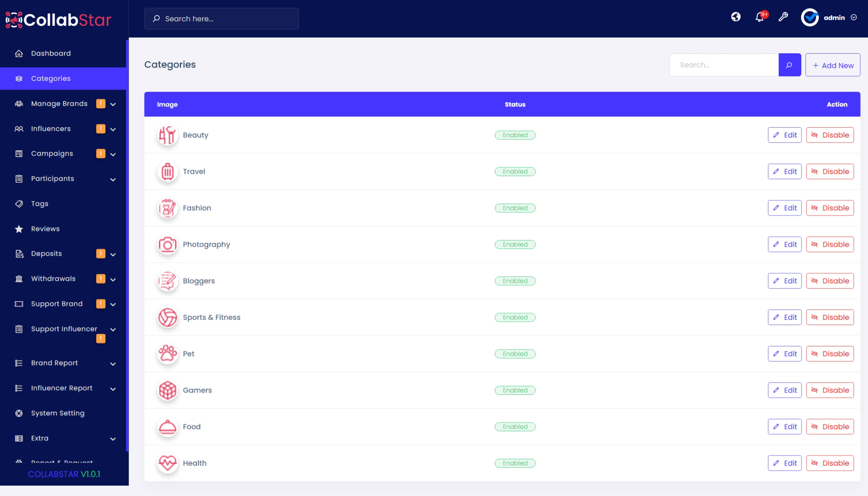Click the globe icon in the header
This screenshot has height=496, width=868.
(x=736, y=17)
